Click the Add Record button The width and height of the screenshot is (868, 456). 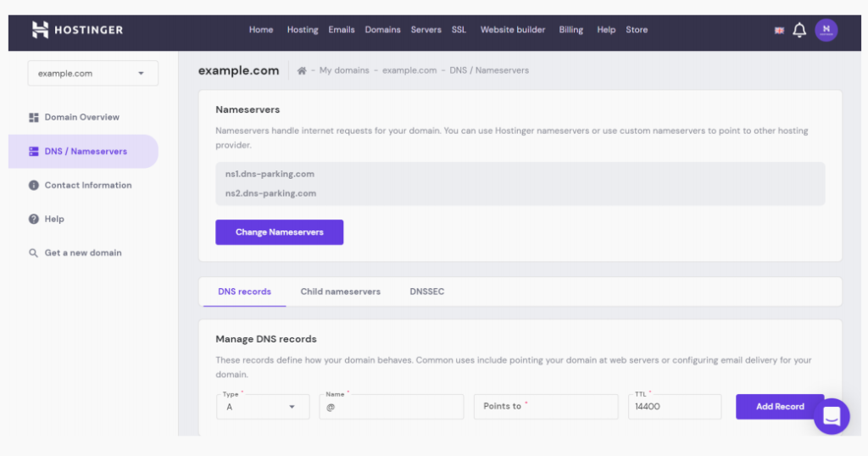[779, 407]
